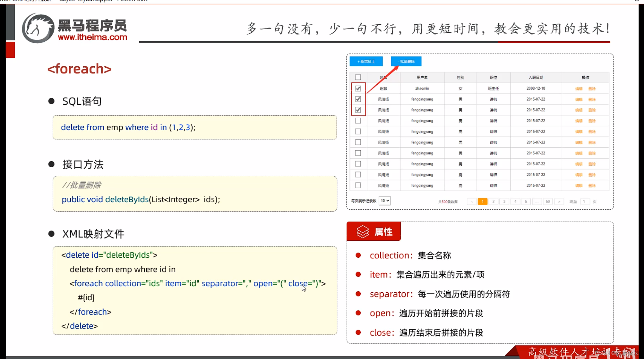Click the black bullet beside SQL语句

tap(51, 101)
